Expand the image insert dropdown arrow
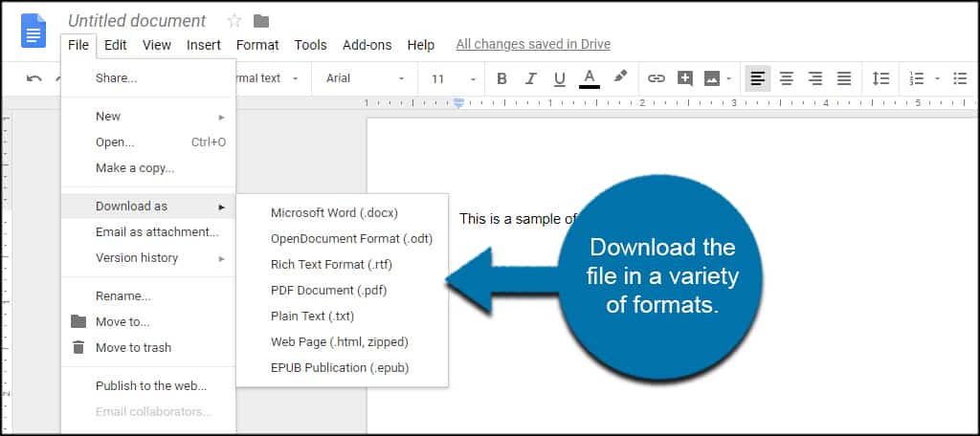 (x=728, y=78)
